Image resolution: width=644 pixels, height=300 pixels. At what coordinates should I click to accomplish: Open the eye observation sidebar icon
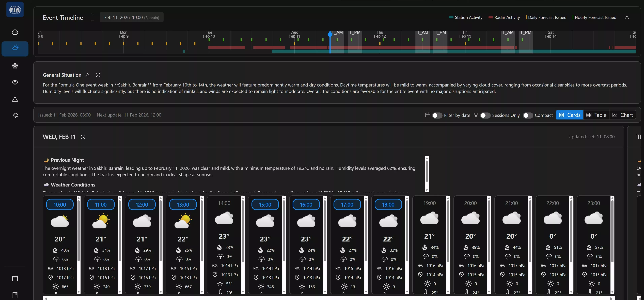click(15, 82)
